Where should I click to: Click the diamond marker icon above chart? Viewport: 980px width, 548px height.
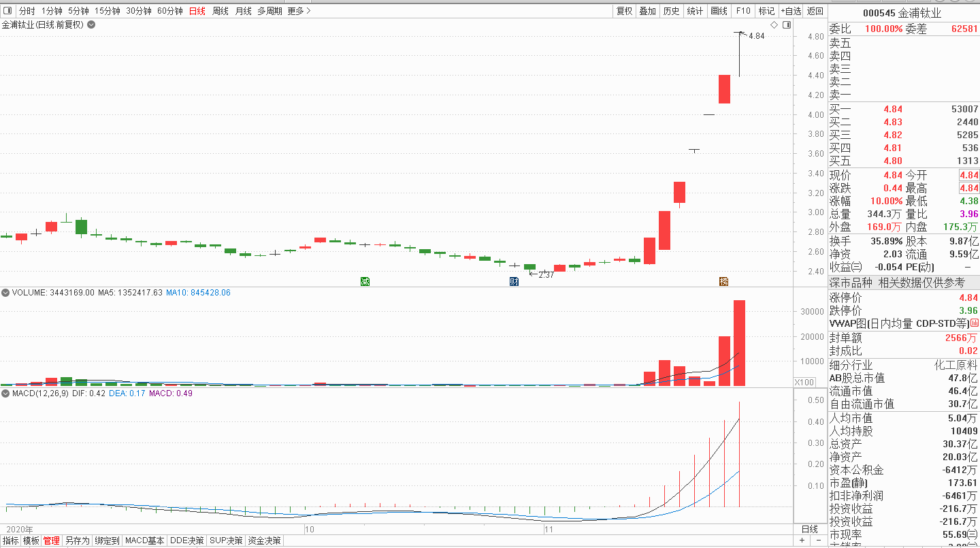coord(774,25)
